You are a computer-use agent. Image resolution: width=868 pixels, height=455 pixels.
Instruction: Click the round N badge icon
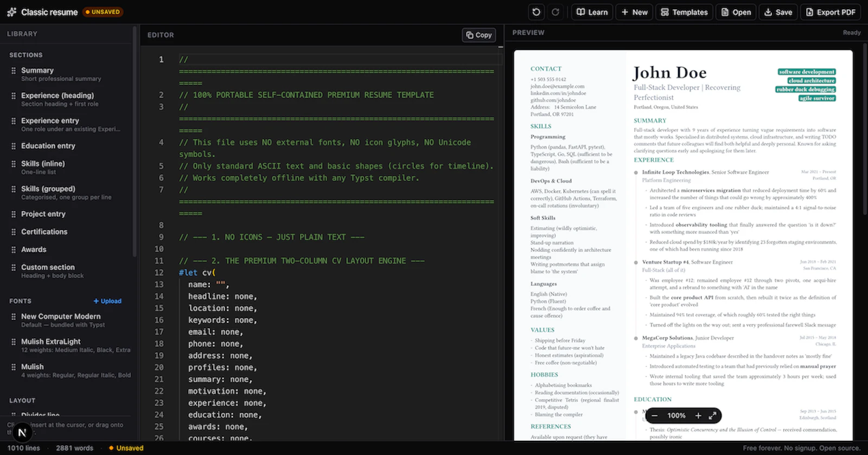(22, 432)
